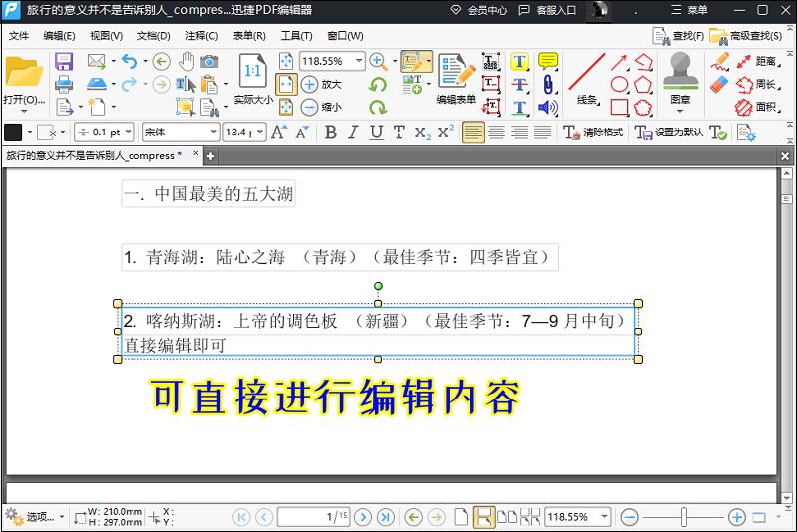The width and height of the screenshot is (797, 532).
Task: Select the Eraser tool
Action: click(x=719, y=85)
